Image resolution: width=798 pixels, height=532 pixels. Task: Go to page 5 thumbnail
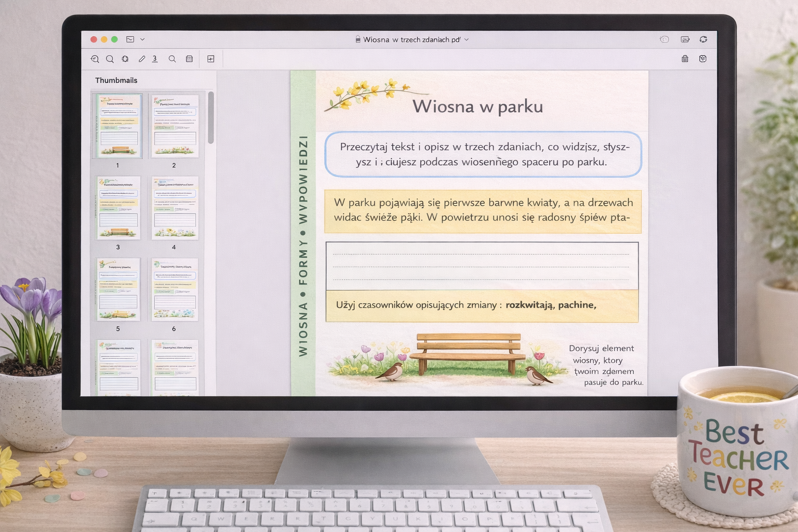point(118,289)
